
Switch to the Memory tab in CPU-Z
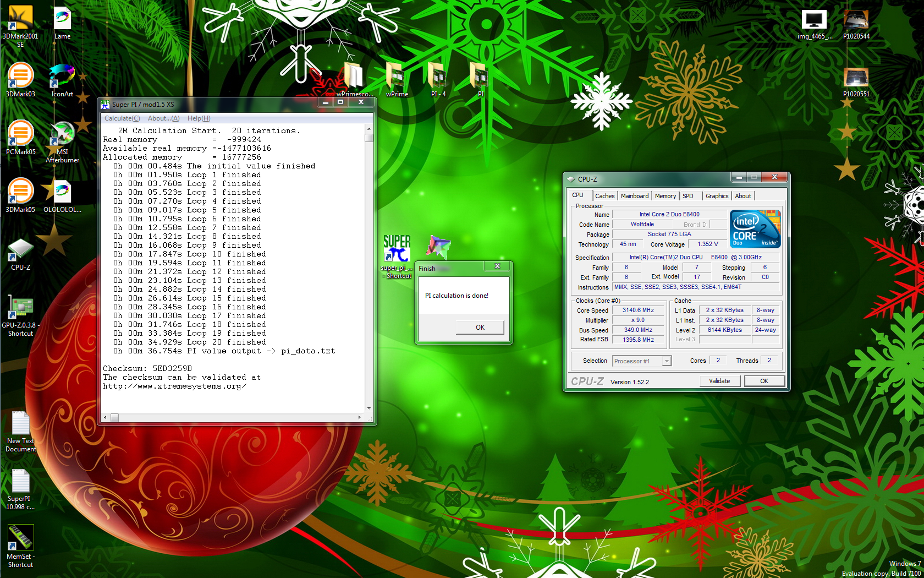[x=665, y=196]
